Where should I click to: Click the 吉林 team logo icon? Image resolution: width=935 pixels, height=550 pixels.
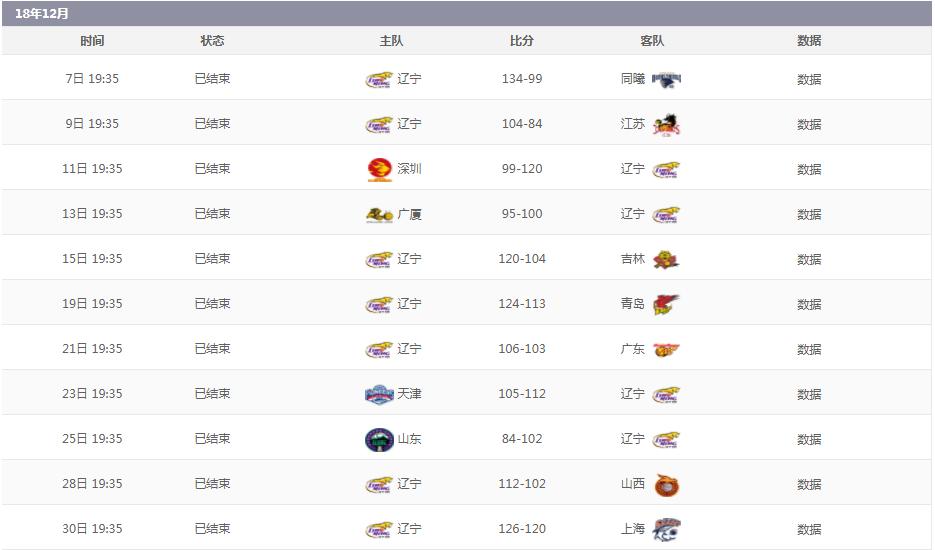point(666,259)
